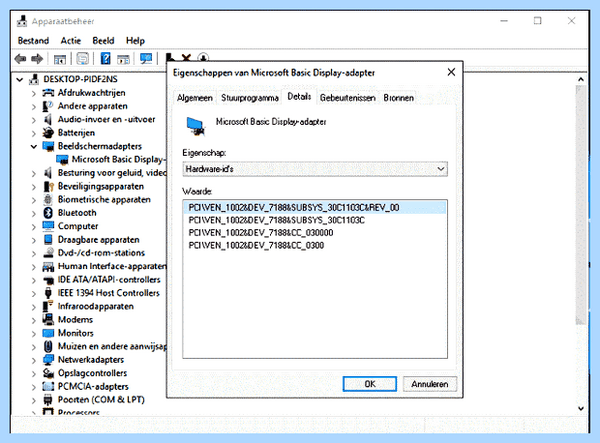Open the Help menu
600x443 pixels.
135,41
